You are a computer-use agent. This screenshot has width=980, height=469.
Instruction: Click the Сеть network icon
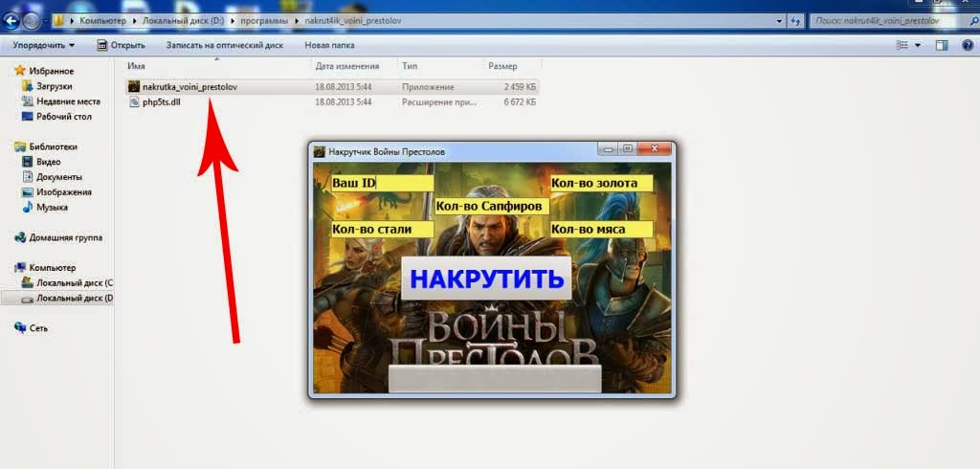(x=20, y=327)
